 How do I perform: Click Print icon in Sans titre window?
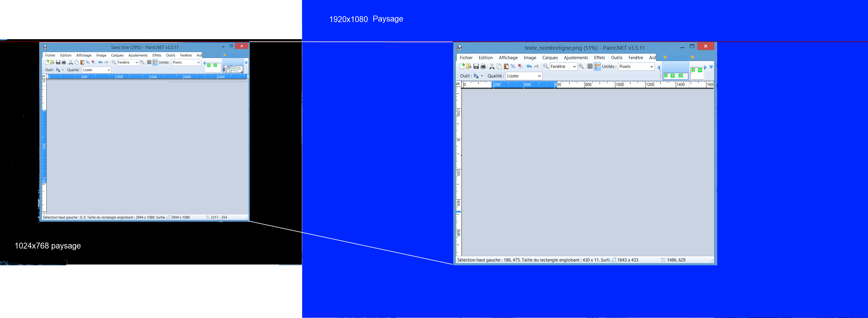(64, 62)
